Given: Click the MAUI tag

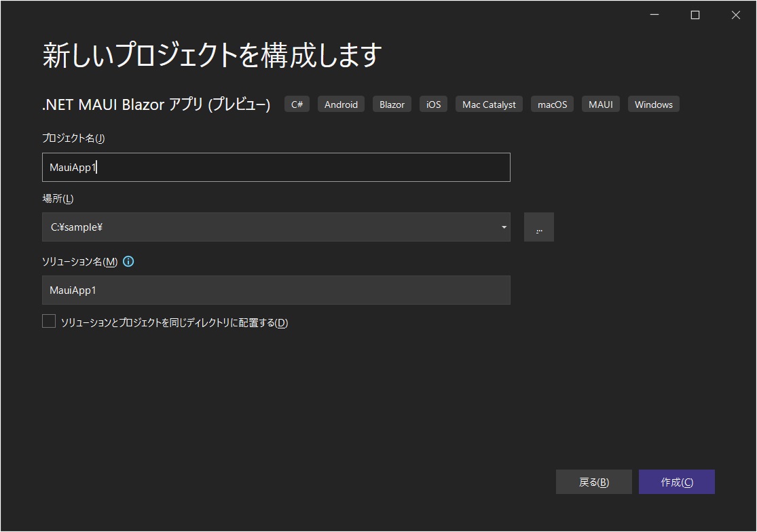Looking at the screenshot, I should (601, 104).
